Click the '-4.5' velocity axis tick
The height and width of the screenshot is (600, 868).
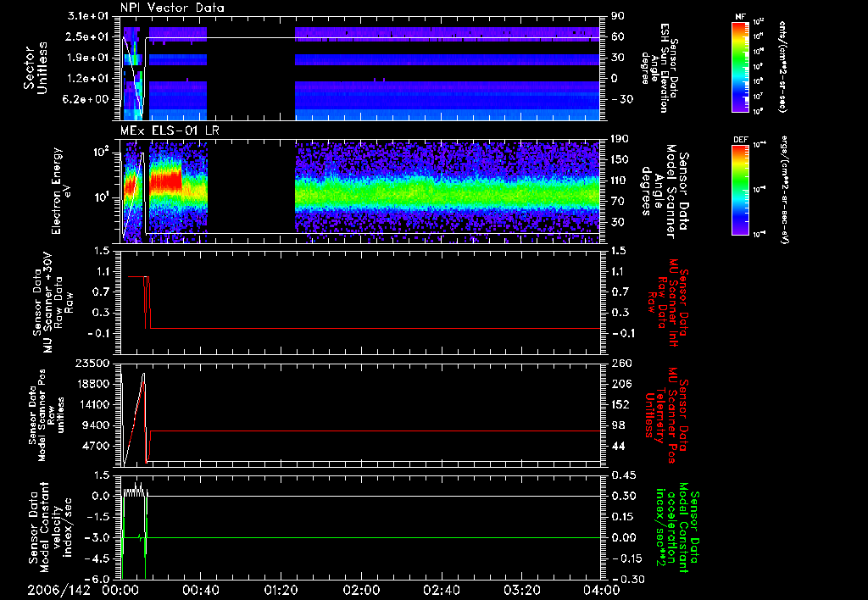[x=97, y=558]
